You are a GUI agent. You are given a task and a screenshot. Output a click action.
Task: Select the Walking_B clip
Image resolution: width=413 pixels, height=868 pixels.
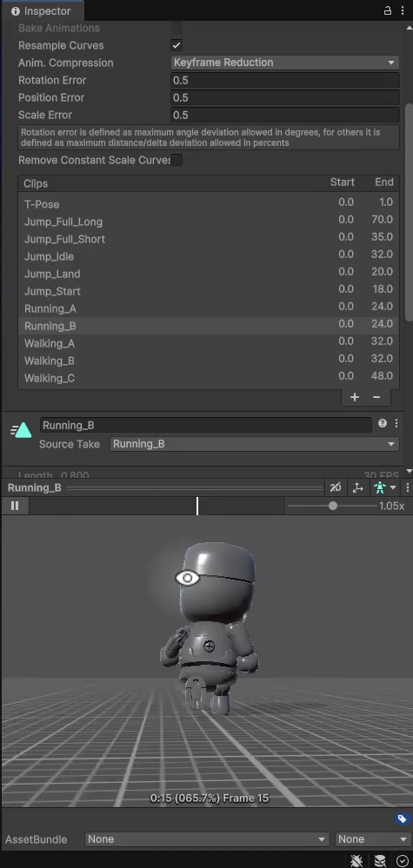[208, 361]
